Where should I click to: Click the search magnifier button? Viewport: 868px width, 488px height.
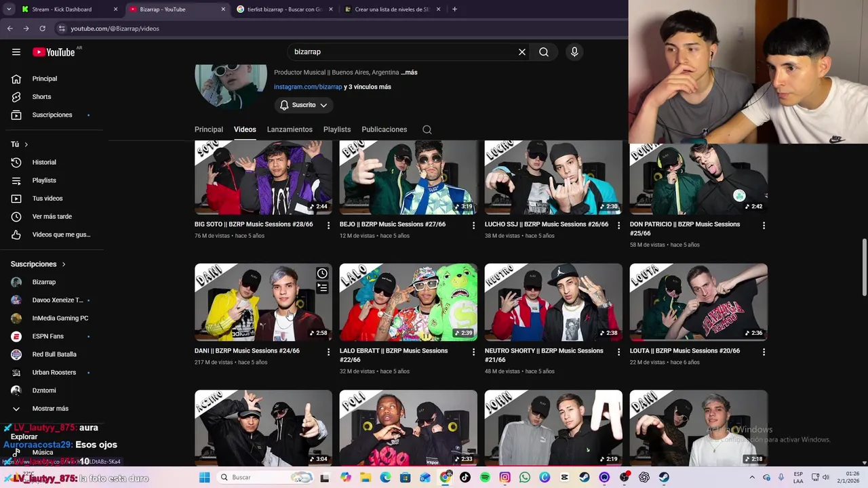point(544,52)
